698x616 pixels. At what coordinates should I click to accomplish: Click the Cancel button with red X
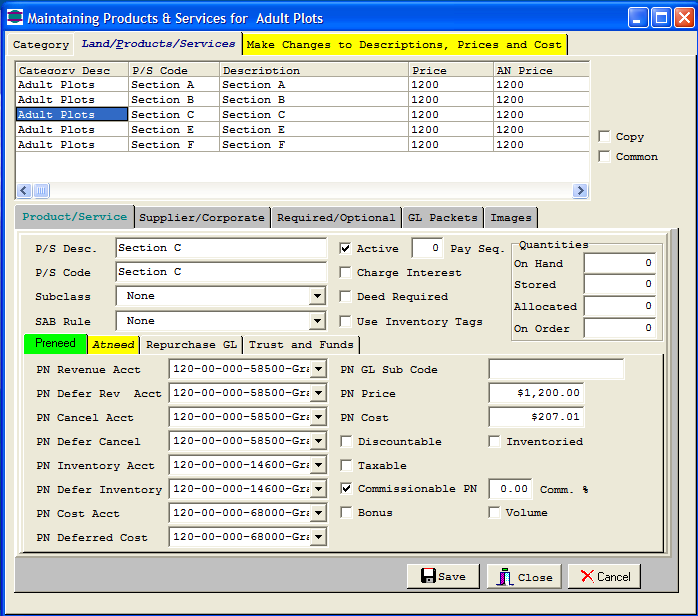(x=604, y=577)
